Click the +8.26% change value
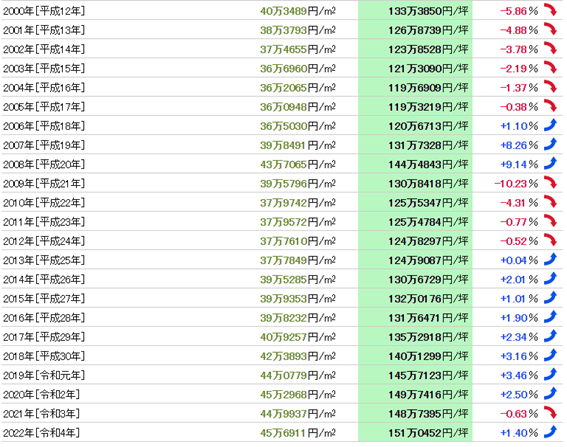 point(519,145)
